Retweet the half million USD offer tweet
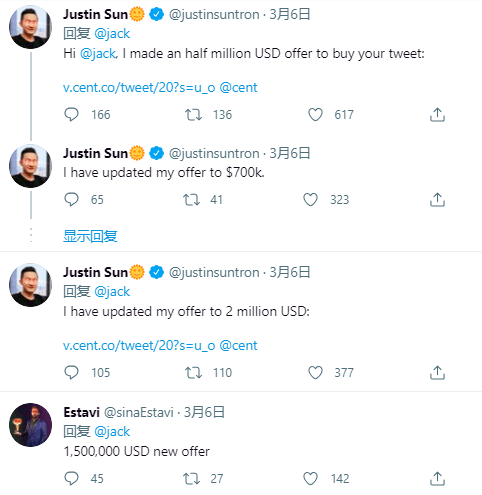 pyautogui.click(x=194, y=115)
